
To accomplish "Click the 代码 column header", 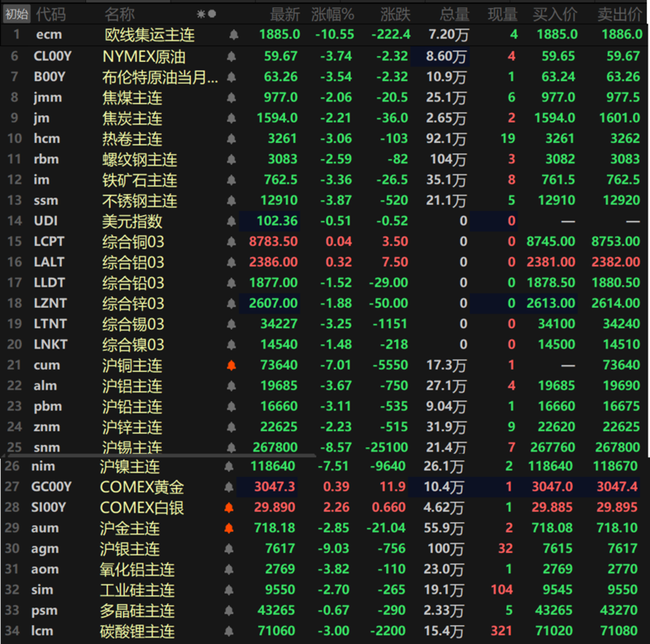I will 50,14.
